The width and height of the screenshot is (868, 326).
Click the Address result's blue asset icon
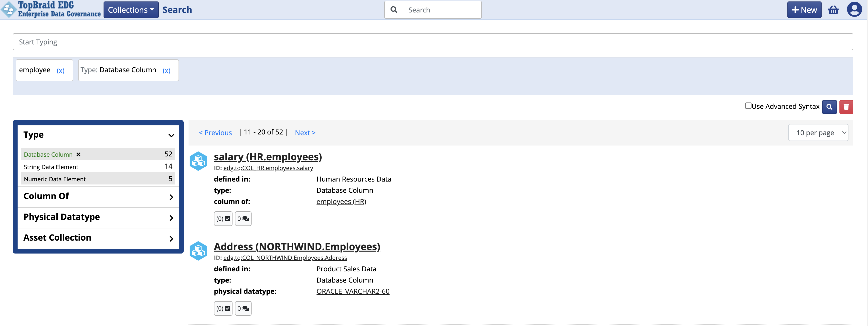[199, 251]
